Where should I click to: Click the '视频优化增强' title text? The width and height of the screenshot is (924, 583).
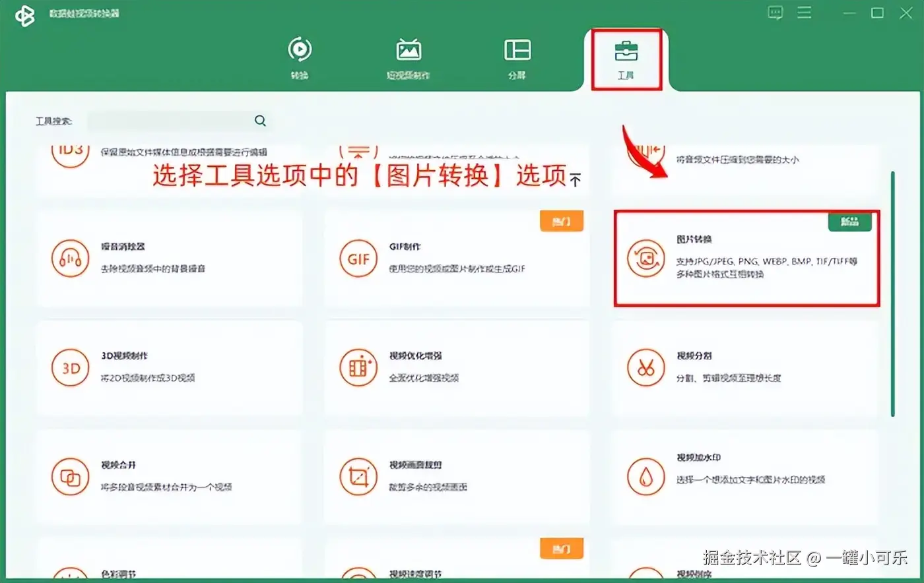pyautogui.click(x=415, y=355)
